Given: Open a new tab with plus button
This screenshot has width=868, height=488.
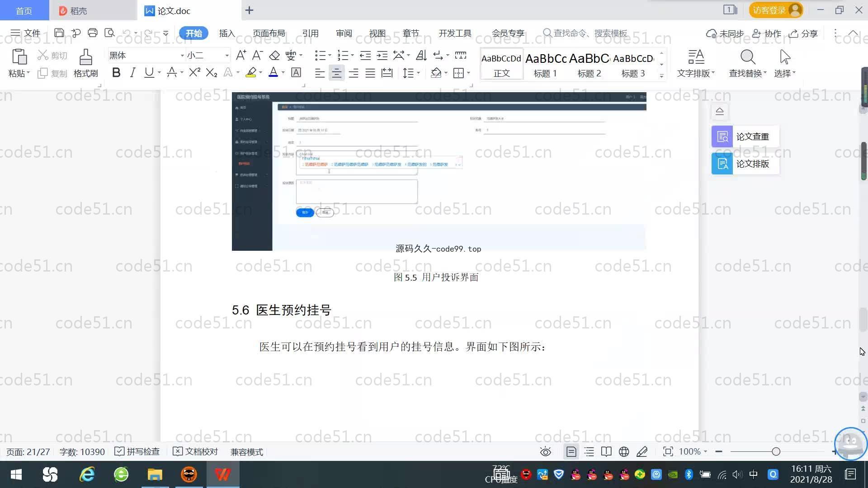Looking at the screenshot, I should (x=249, y=10).
